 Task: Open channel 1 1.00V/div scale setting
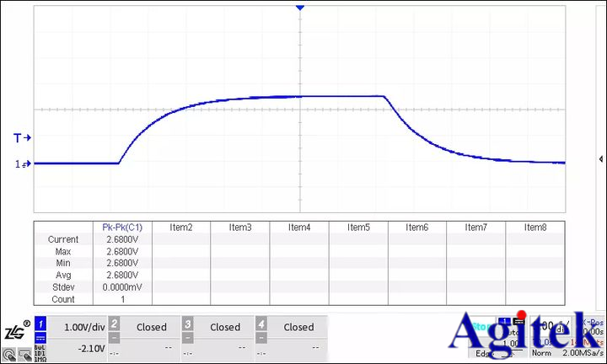[x=83, y=327]
